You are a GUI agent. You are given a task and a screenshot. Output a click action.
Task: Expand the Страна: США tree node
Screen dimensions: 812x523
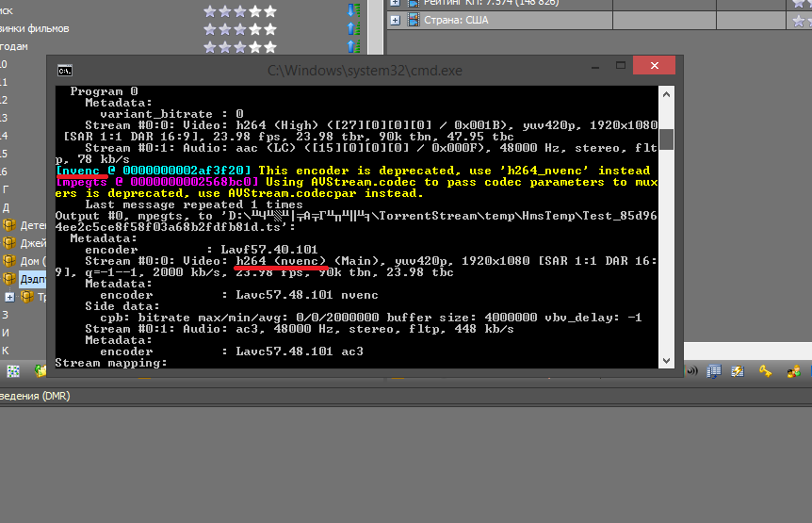click(395, 20)
